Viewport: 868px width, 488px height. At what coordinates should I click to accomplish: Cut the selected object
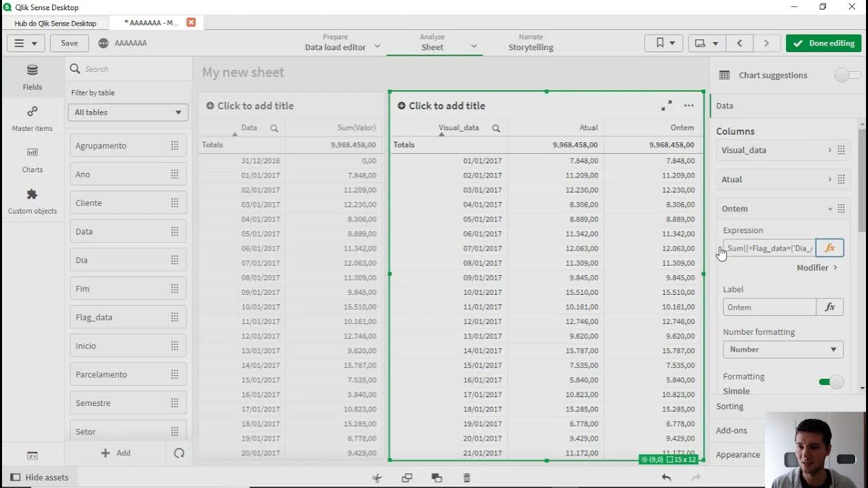coord(377,478)
